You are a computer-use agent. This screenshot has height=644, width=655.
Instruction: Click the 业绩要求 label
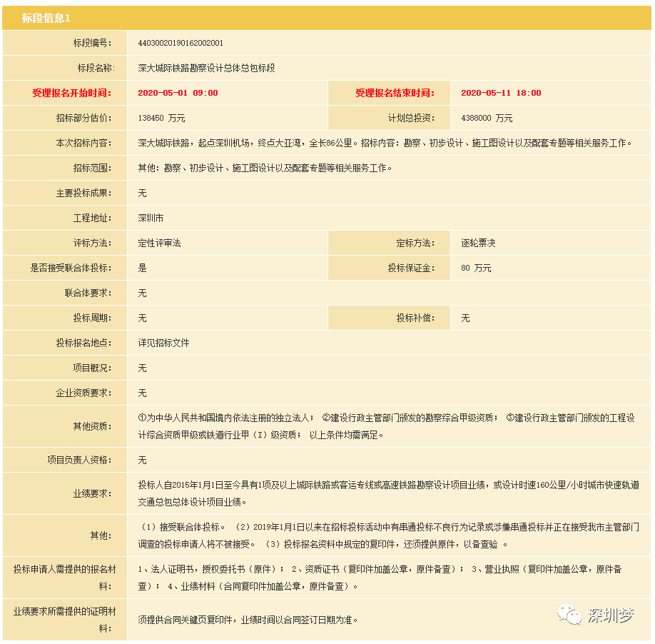point(92,493)
